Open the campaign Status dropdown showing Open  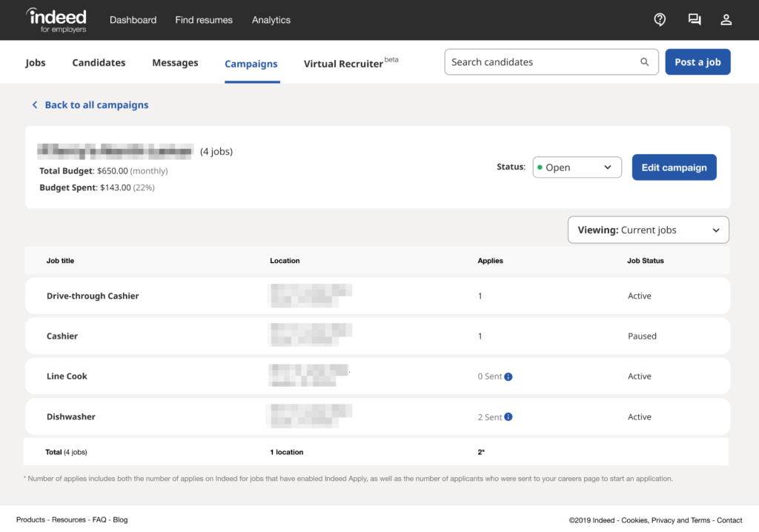[577, 167]
